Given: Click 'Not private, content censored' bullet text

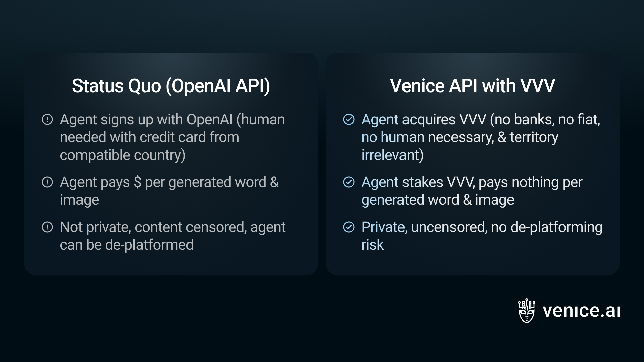Looking at the screenshot, I should click(x=173, y=236).
